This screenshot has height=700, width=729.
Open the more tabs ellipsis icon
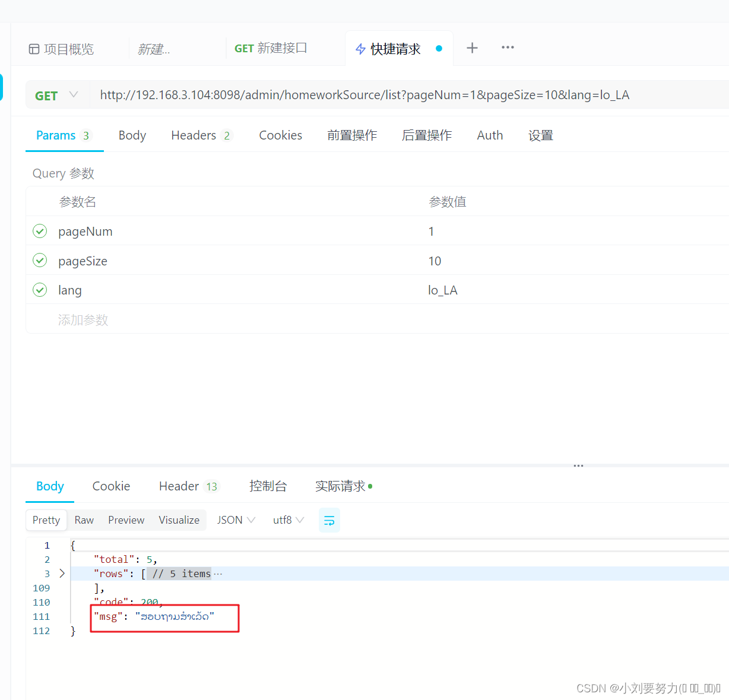(x=508, y=48)
